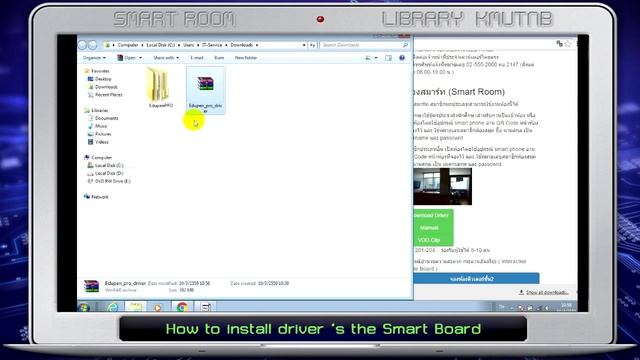Image resolution: width=640 pixels, height=360 pixels.
Task: Open the Share with dropdown
Action: click(x=166, y=58)
